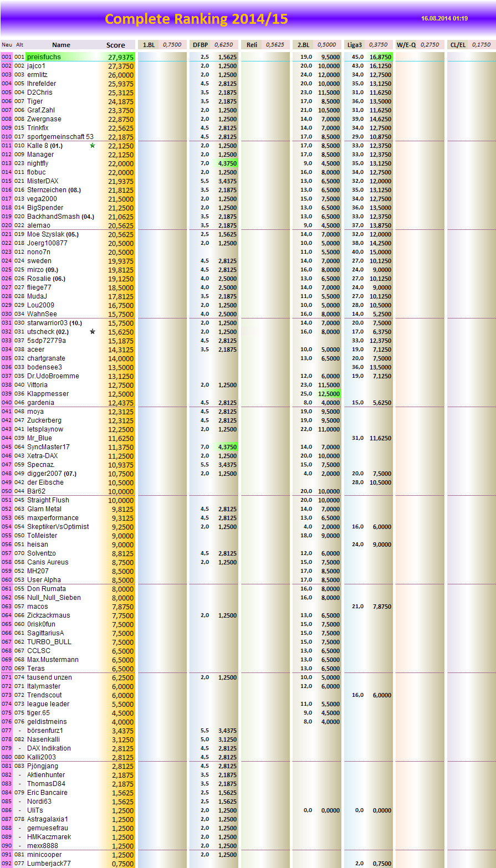Toggle sorting on the Neu column header
Screen dimensions: 496x868
(7, 45)
